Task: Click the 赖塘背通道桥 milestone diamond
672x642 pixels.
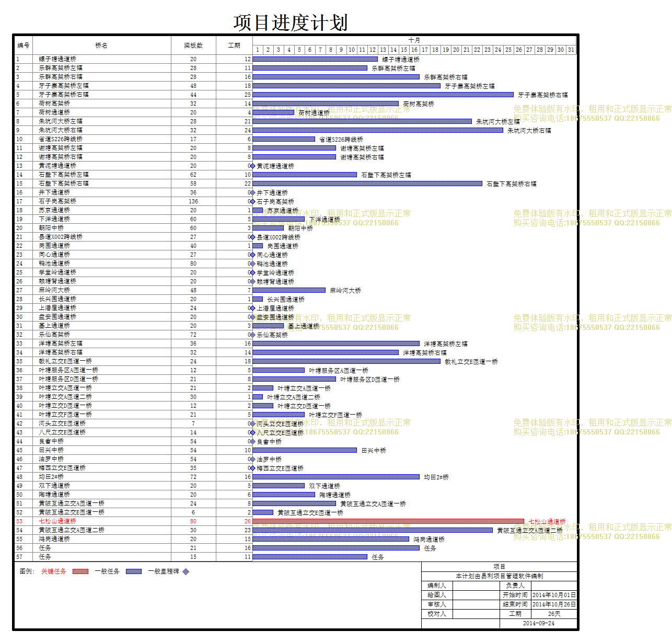Action: click(253, 281)
